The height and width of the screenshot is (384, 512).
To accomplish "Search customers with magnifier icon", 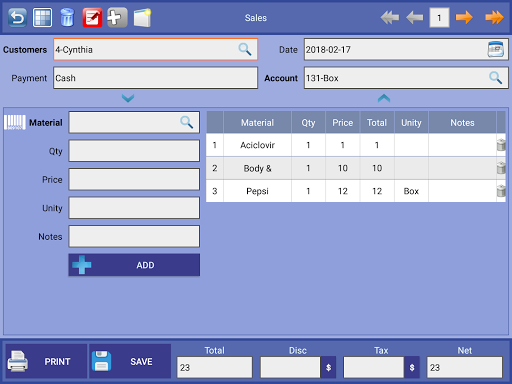I will (x=245, y=49).
